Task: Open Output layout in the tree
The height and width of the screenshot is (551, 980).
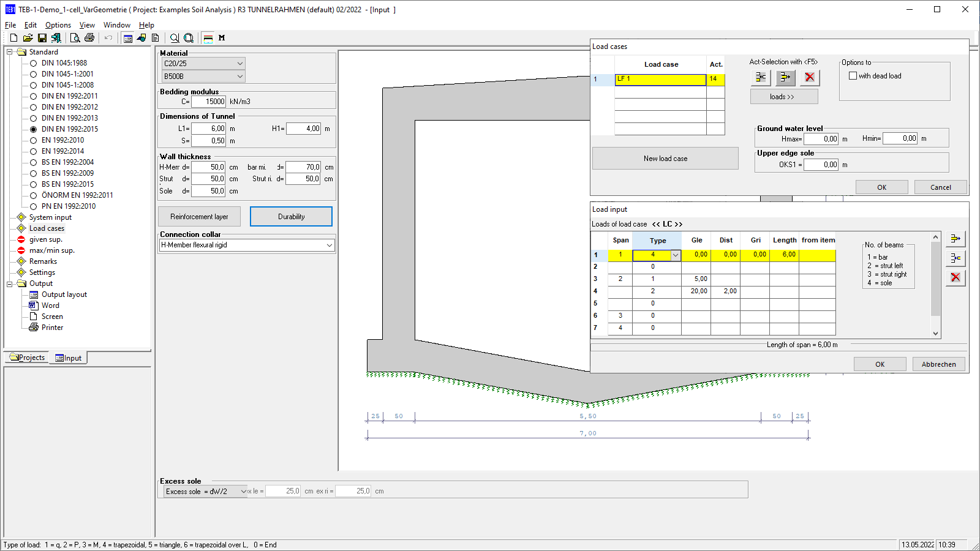Action: coord(64,294)
